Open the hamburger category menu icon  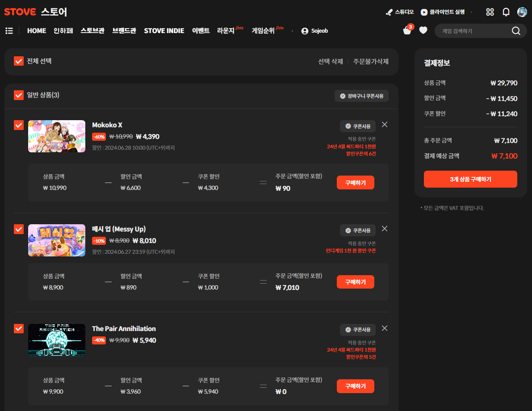coord(9,31)
